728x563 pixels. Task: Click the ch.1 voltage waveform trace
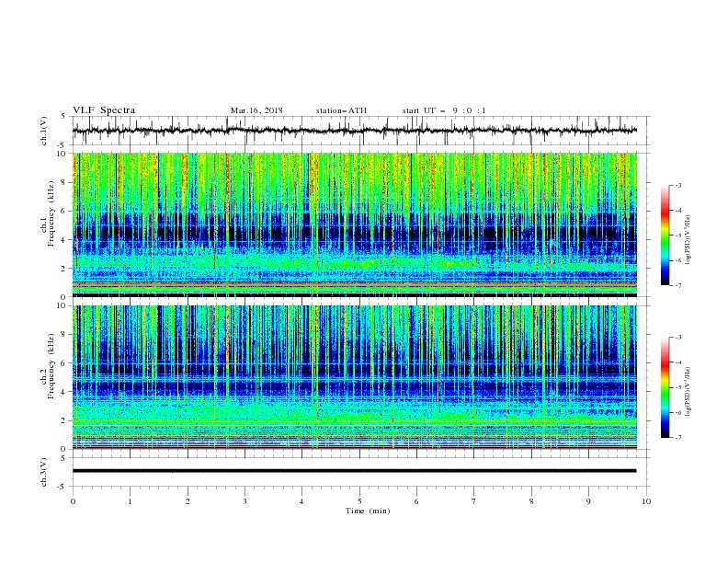click(354, 131)
